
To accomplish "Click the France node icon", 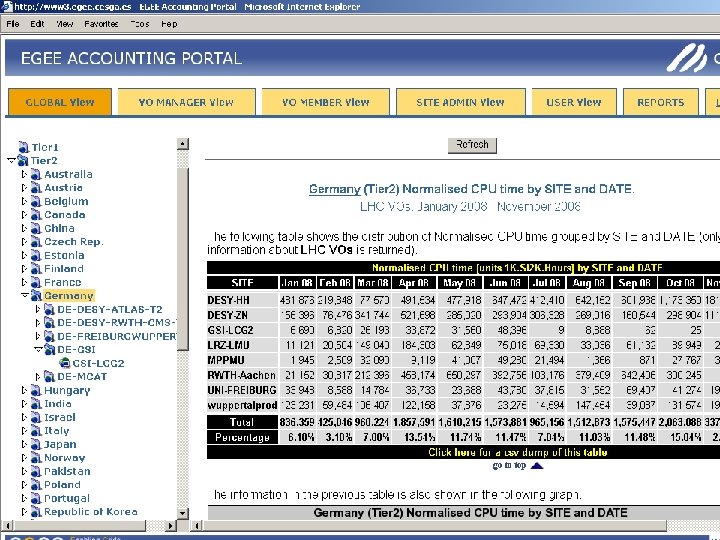I will click(x=36, y=282).
